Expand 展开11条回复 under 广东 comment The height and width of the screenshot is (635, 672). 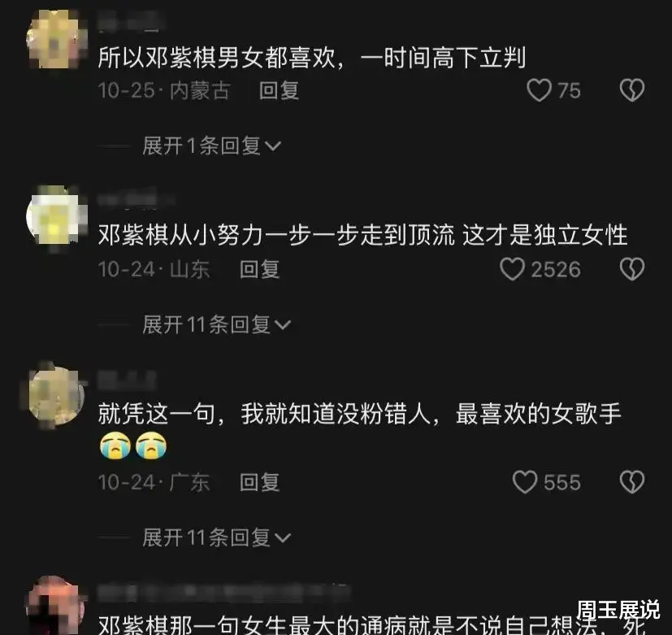click(x=217, y=537)
